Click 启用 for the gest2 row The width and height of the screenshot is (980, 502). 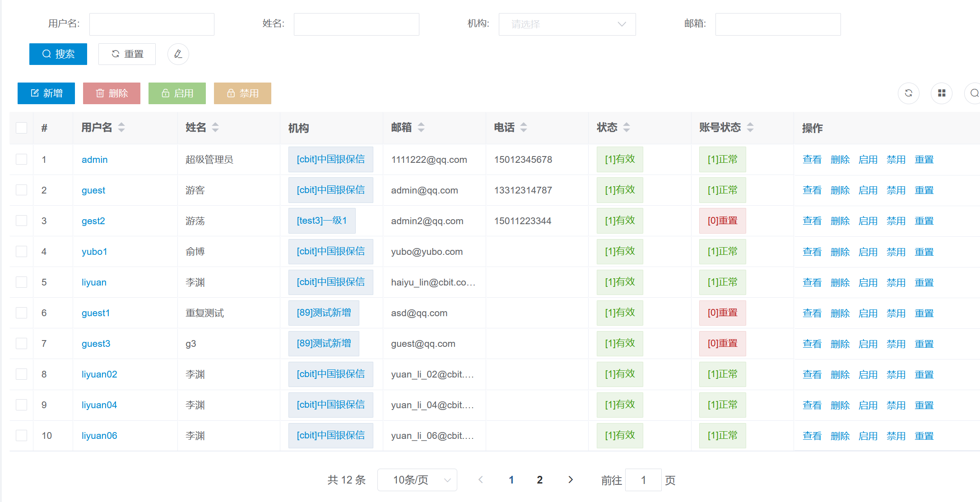click(x=868, y=221)
